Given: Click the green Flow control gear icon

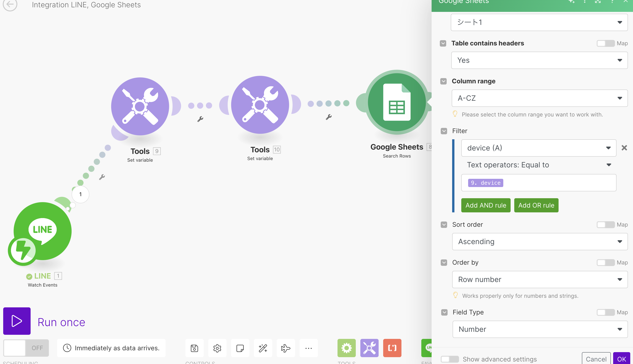Looking at the screenshot, I should [346, 348].
